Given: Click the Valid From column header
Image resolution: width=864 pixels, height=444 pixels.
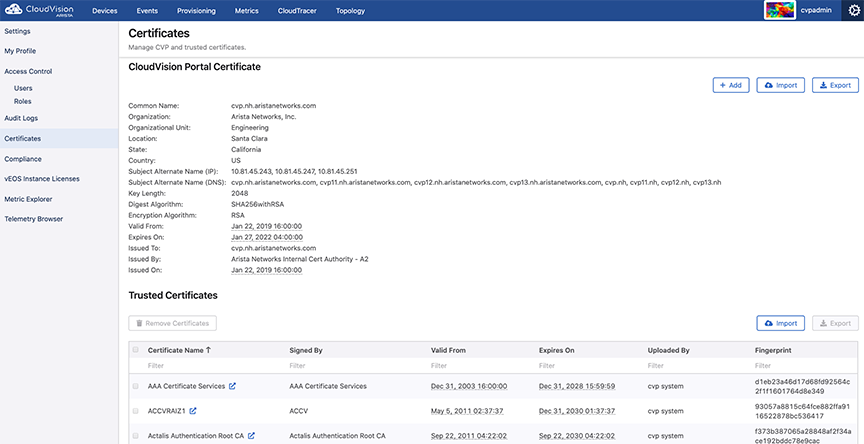Looking at the screenshot, I should [x=448, y=350].
